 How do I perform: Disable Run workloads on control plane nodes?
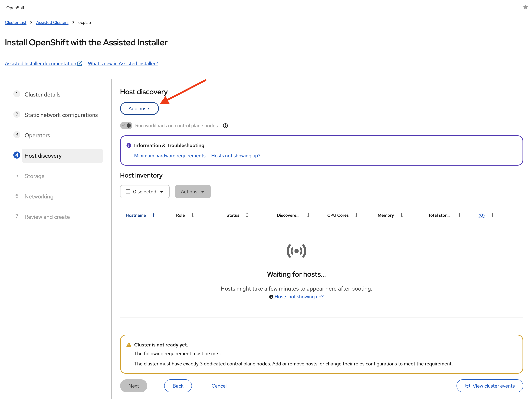[x=126, y=126]
